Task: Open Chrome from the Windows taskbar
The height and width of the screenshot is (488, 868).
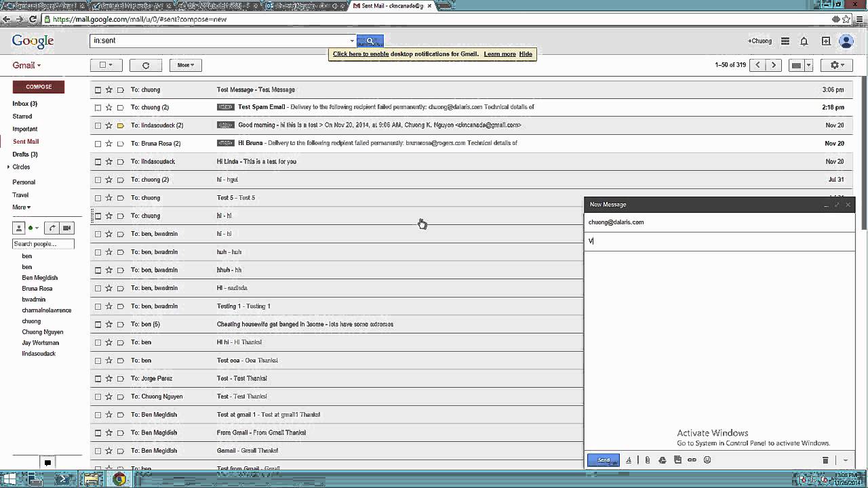Action: point(119,479)
